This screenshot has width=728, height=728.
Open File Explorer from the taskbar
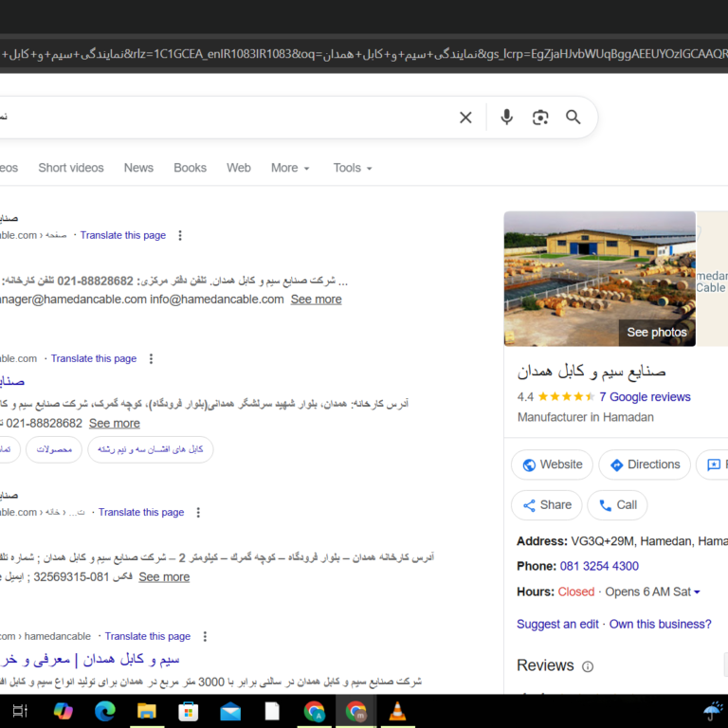147,711
